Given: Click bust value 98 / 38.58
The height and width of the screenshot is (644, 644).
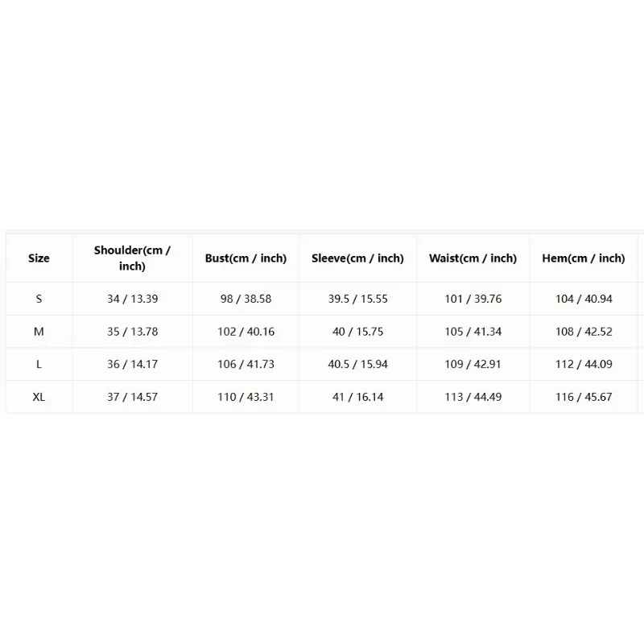Looking at the screenshot, I should (x=246, y=299).
